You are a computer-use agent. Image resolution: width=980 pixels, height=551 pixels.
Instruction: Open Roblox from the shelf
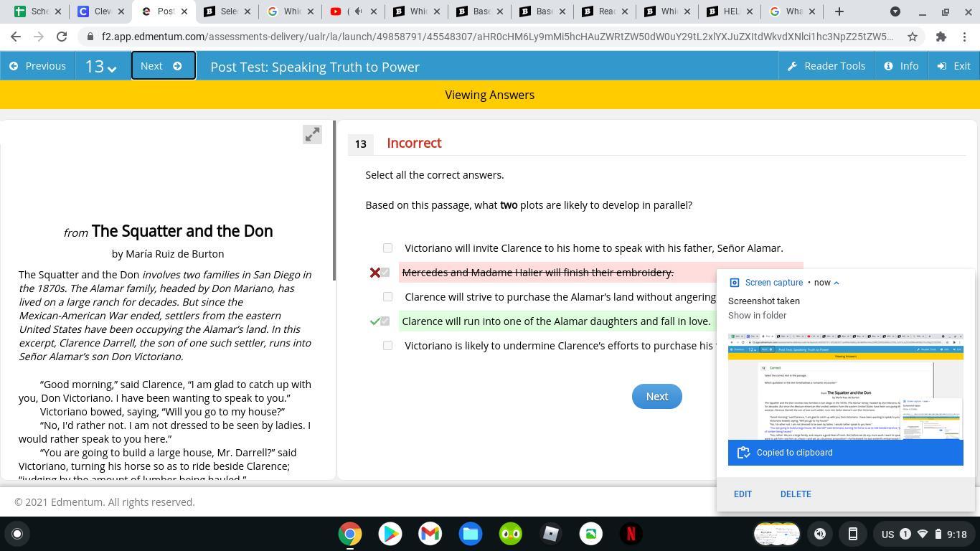(551, 534)
